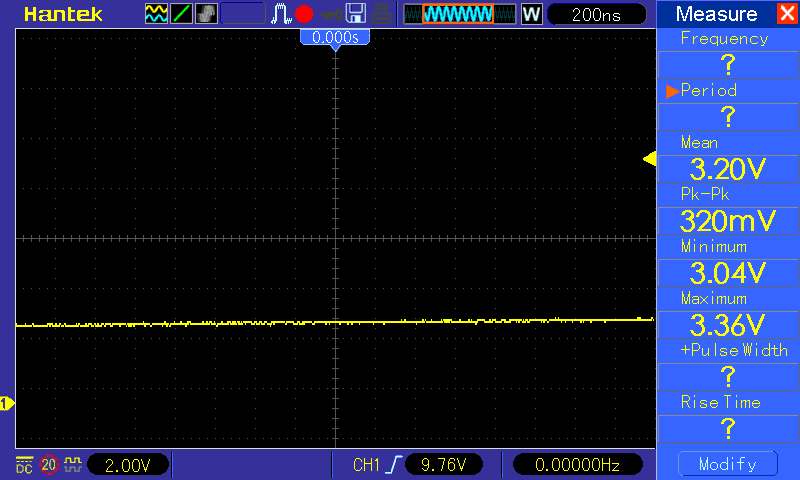The width and height of the screenshot is (800, 480).
Task: Click the +Pulse Width value box
Action: [x=728, y=377]
